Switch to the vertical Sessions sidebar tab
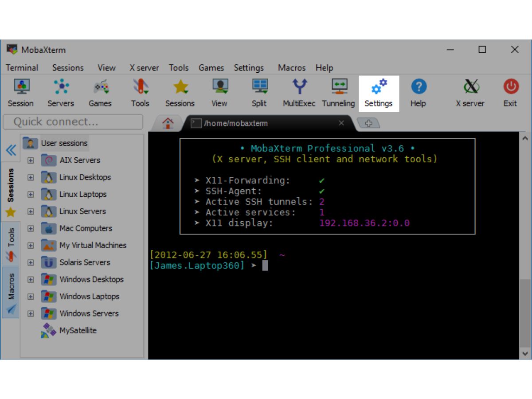 pos(11,192)
